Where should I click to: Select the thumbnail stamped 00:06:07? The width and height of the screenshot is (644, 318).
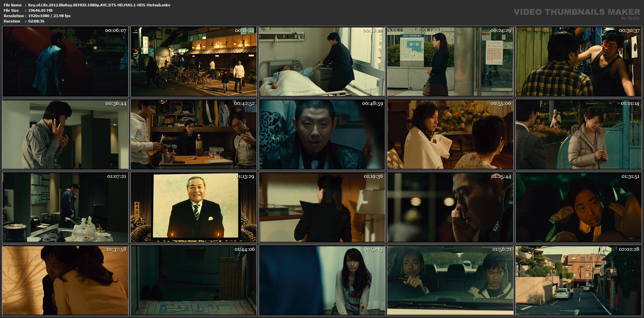[66, 62]
